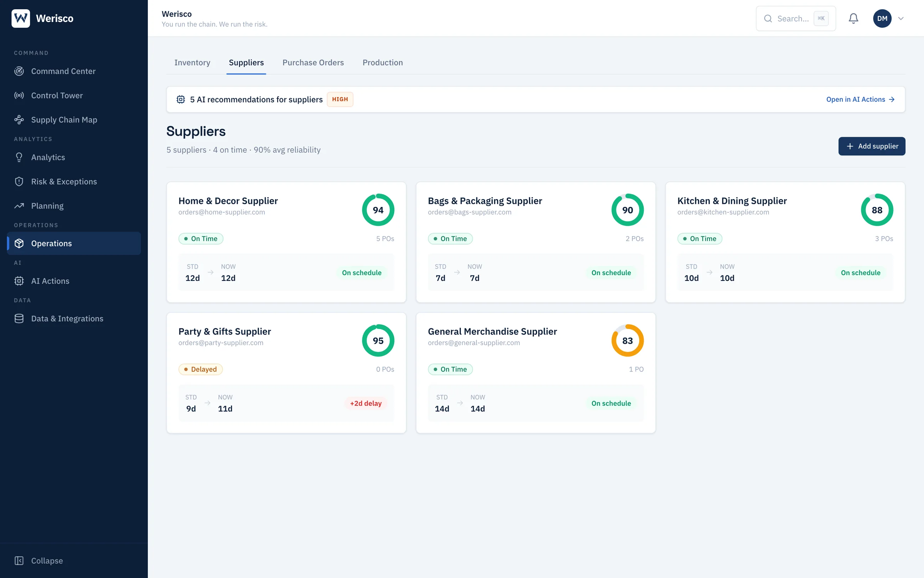Click the Collapse sidebar label
924x578 pixels.
point(47,561)
